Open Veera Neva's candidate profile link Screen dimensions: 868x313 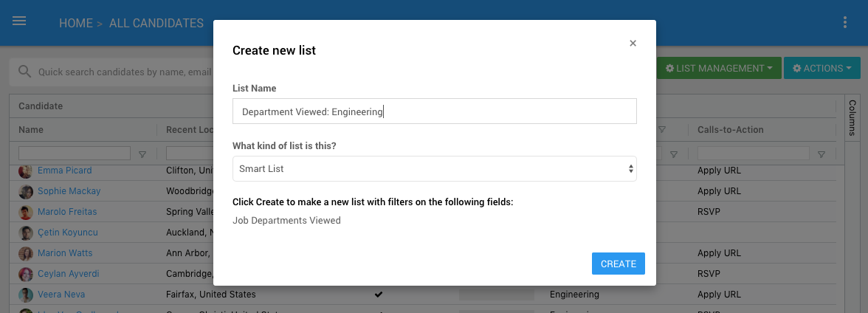[61, 295]
